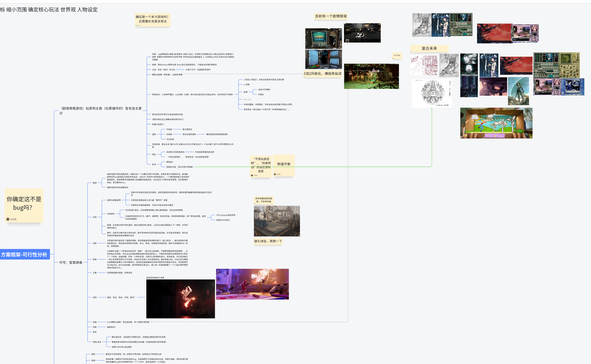The height and width of the screenshot is (364, 591).
Task: Click the industrial ruins map reference image
Action: [277, 221]
